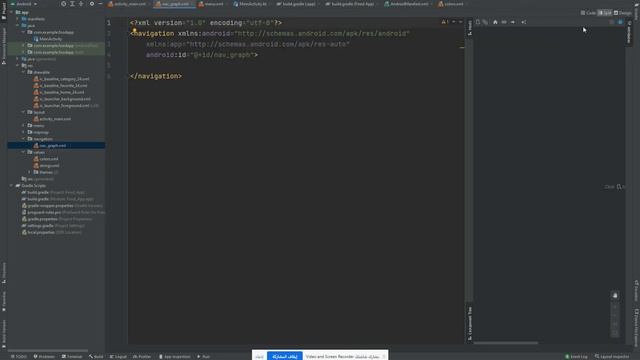Go to next highlighted problem arrow
This screenshot has width=640, height=360.
click(x=460, y=22)
